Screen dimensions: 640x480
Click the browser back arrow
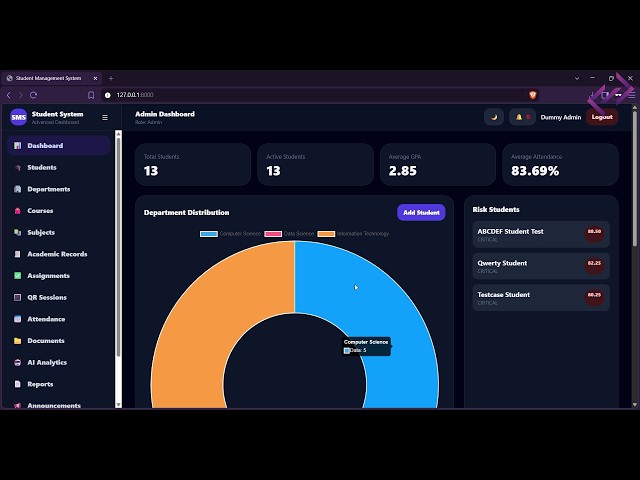click(x=9, y=95)
